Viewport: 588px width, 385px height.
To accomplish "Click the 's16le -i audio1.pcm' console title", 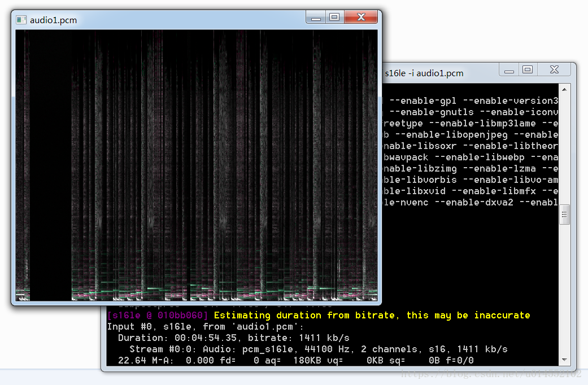I will 424,73.
